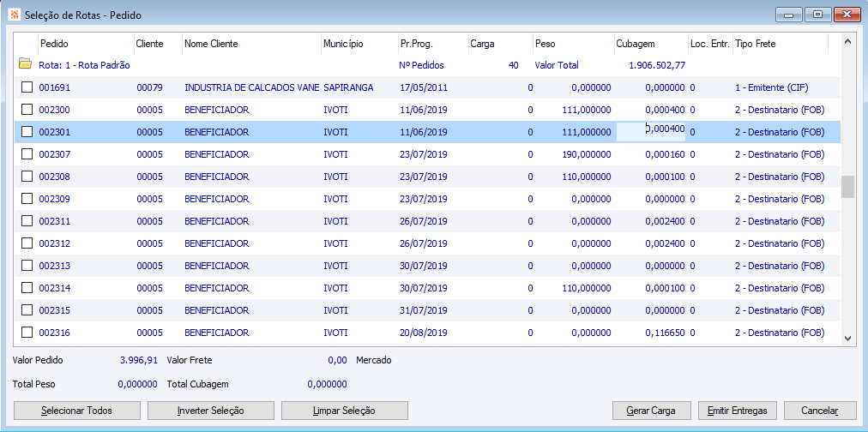868x432 pixels.
Task: Toggle the checkbox for pedido 002311
Action: [27, 221]
